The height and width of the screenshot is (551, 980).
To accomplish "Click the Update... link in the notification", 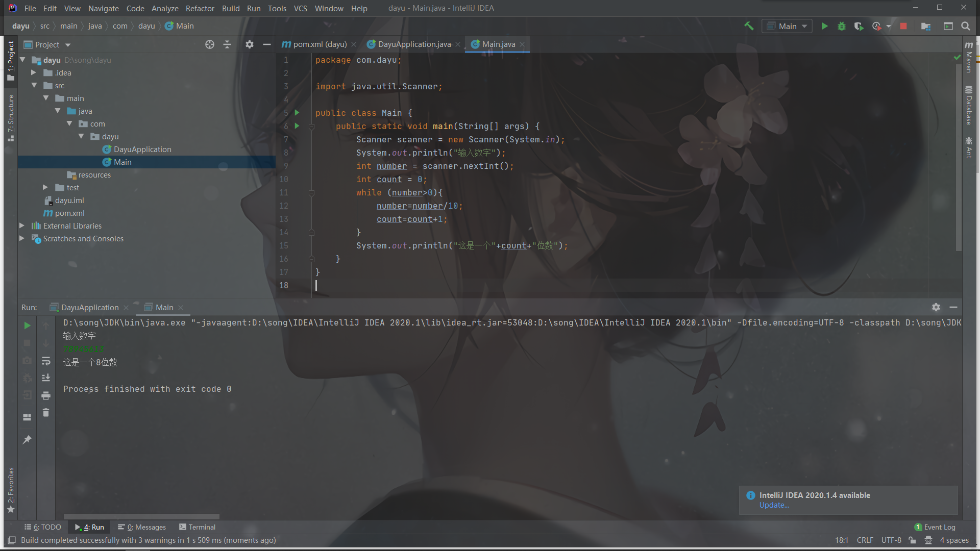I will pos(774,505).
